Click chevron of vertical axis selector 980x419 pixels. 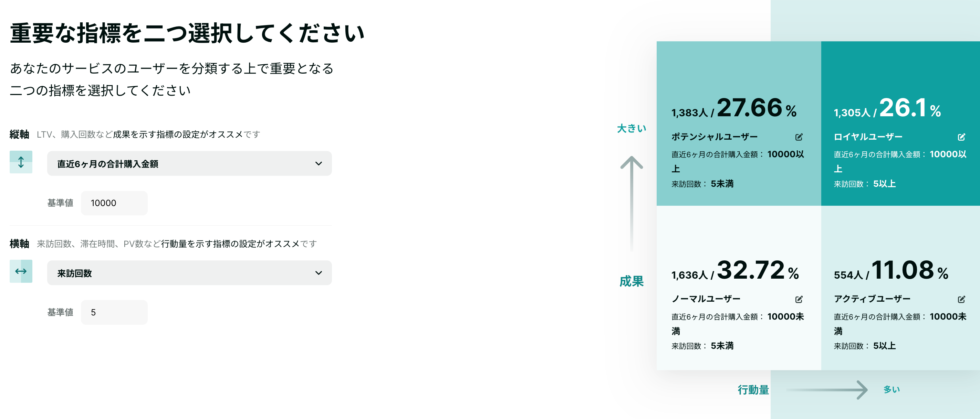pyautogui.click(x=319, y=163)
